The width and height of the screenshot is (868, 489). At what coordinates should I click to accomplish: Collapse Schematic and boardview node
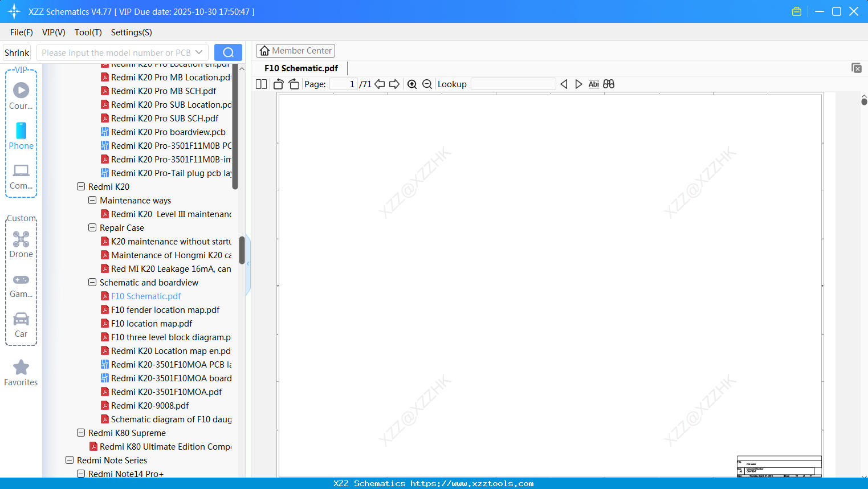click(92, 283)
